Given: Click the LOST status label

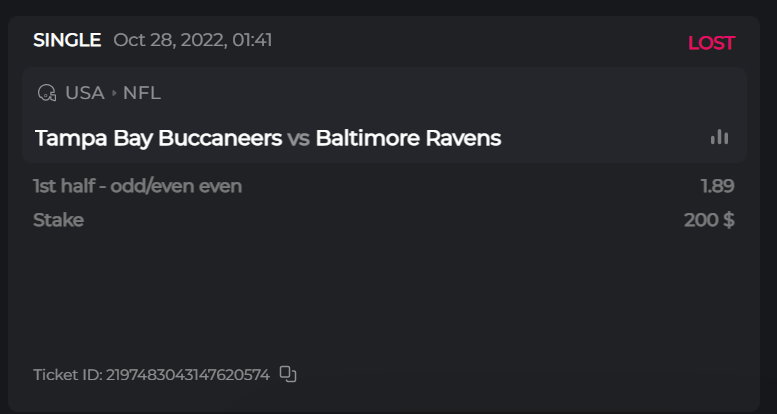Looking at the screenshot, I should click(711, 43).
